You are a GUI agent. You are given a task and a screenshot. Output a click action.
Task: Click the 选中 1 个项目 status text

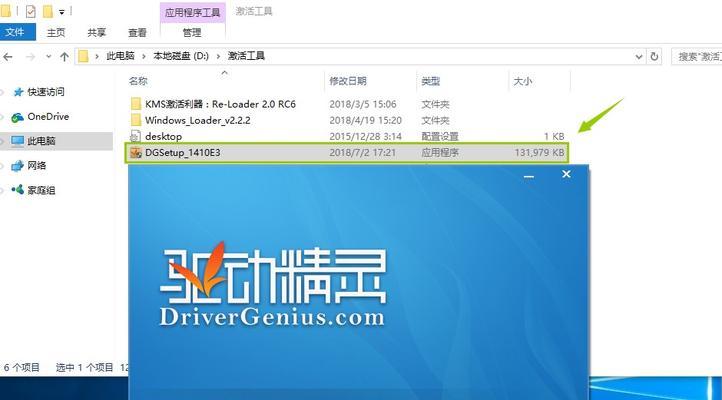tap(84, 367)
